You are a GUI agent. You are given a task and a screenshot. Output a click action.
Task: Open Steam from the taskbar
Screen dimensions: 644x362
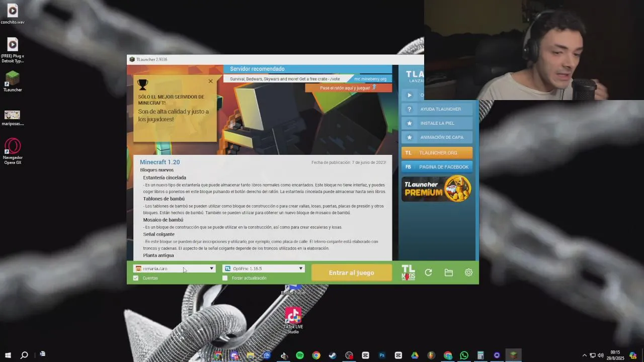tap(333, 355)
